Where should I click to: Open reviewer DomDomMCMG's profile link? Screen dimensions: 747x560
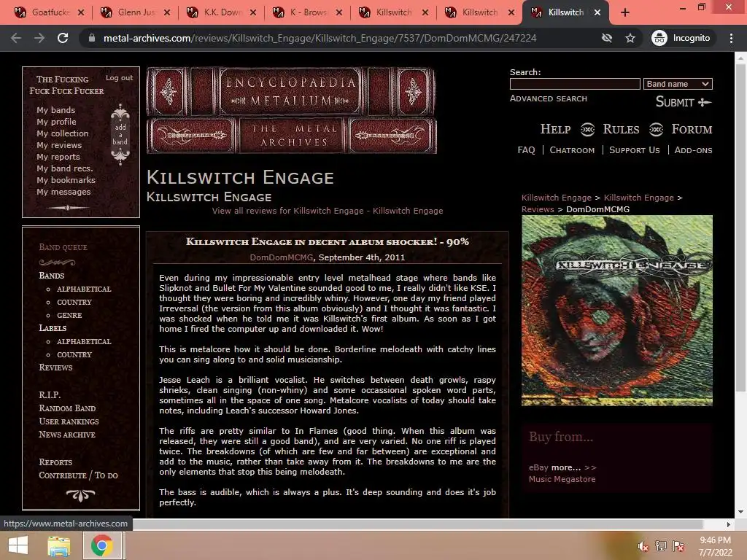tap(281, 257)
